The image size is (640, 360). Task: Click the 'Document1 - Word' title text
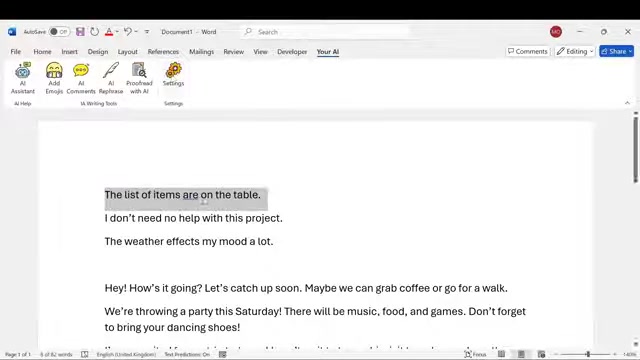tap(189, 32)
